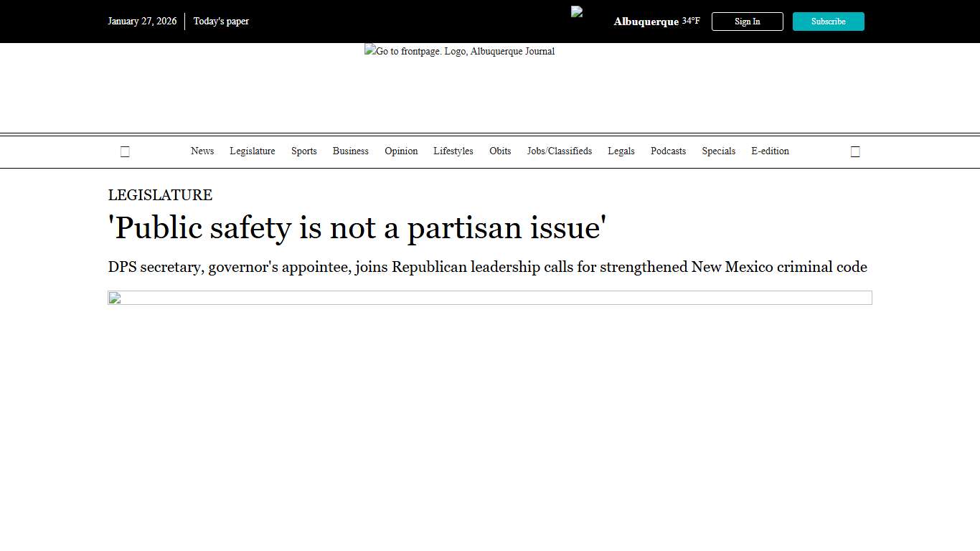Navigate to Opinion

[x=401, y=151]
